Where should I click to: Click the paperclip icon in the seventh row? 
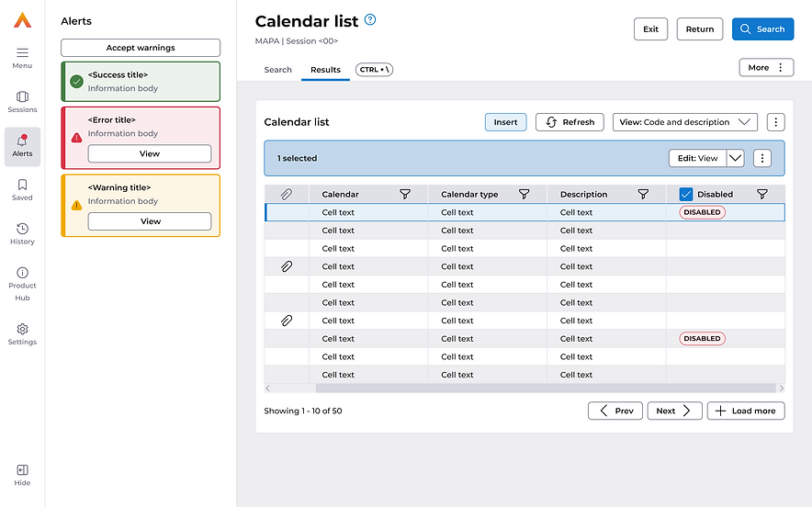click(287, 321)
